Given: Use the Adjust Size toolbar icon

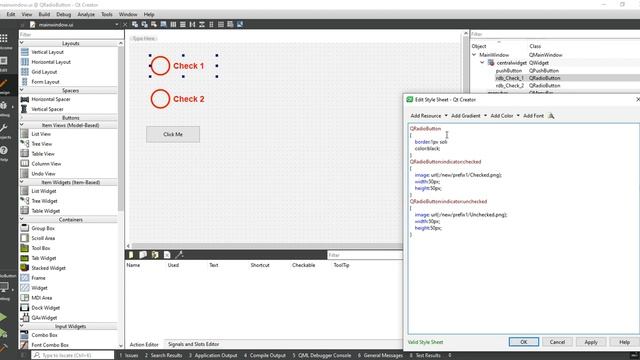Looking at the screenshot, I should point(240,24).
